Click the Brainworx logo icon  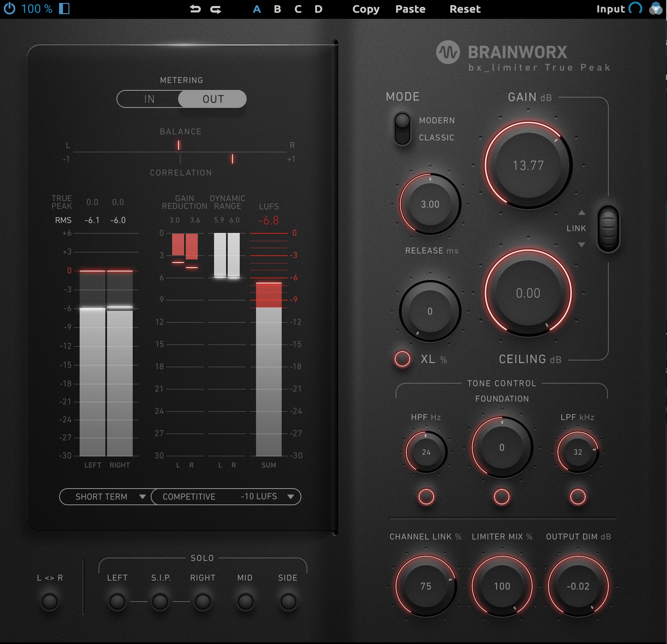448,52
